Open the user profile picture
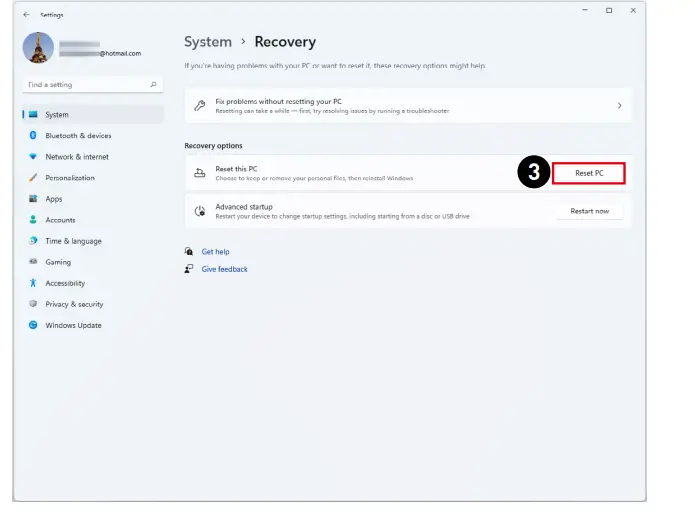 pyautogui.click(x=38, y=48)
